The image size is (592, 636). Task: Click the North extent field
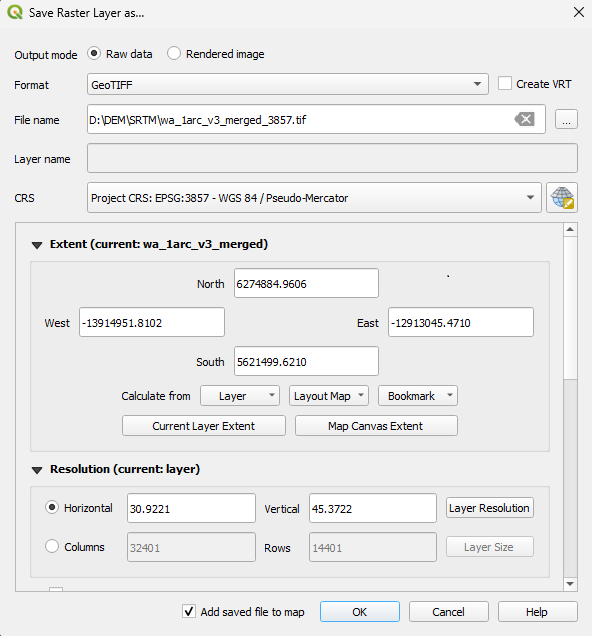coord(306,283)
